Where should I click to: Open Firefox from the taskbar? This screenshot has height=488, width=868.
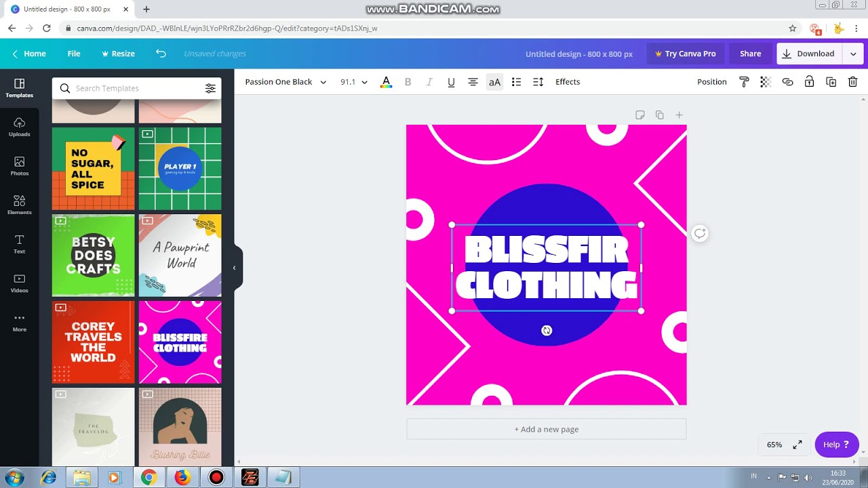coord(182,478)
